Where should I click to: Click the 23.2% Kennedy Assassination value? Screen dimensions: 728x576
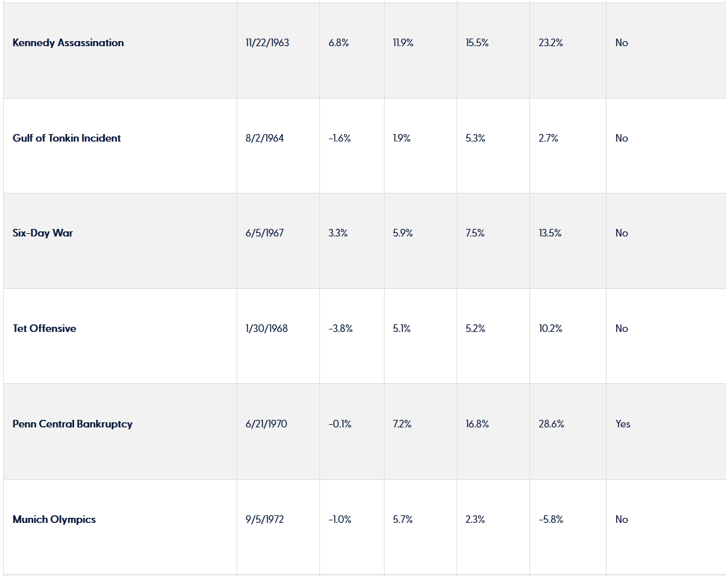click(551, 43)
